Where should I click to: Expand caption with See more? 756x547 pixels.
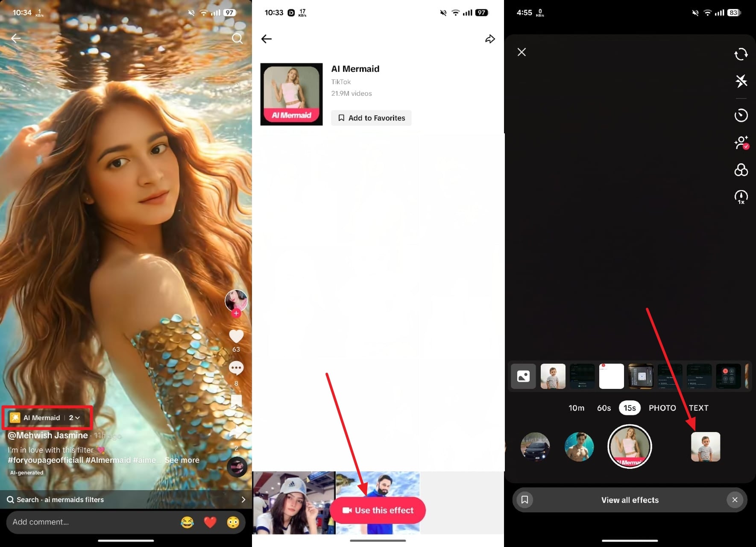pyautogui.click(x=182, y=460)
